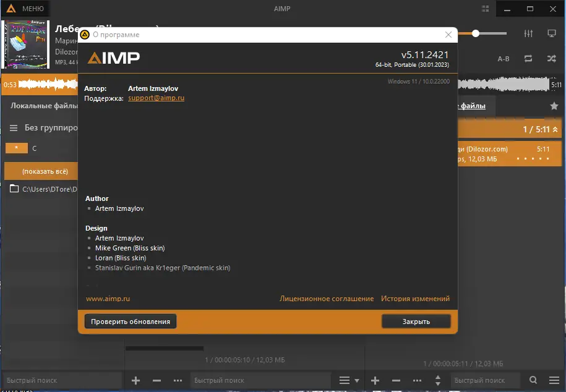The image size is (566, 392).
Task: Open История изменений link
Action: coord(416,299)
